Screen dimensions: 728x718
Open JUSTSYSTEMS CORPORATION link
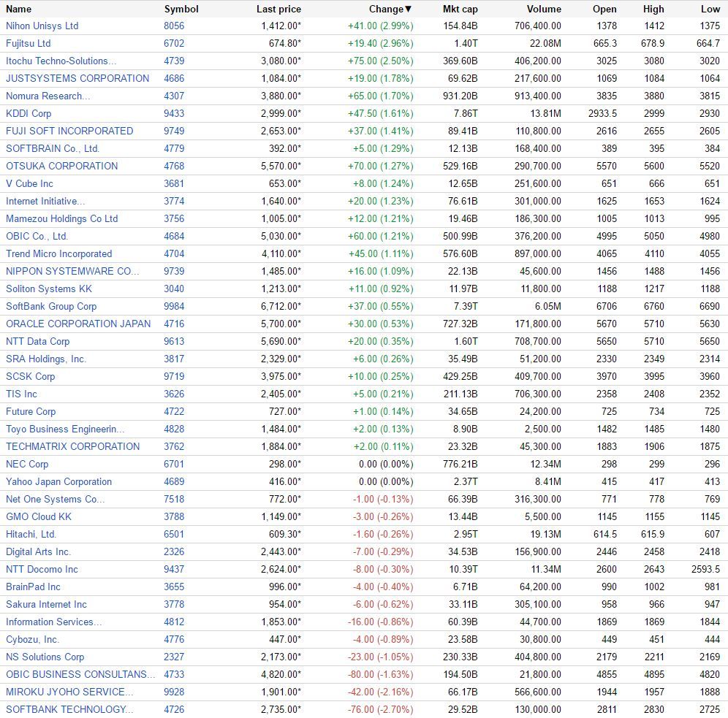point(77,78)
